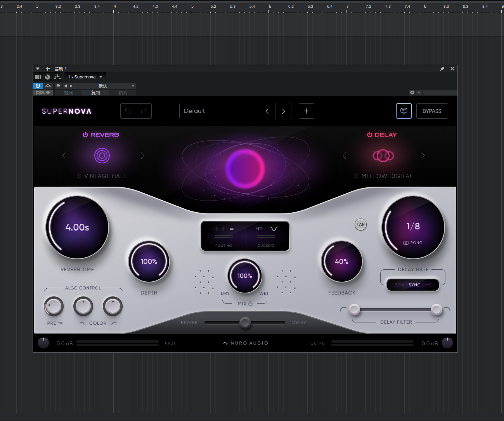Viewport: 504px width, 421px height.
Task: Toggle the REVERB power switch
Action: click(x=85, y=135)
